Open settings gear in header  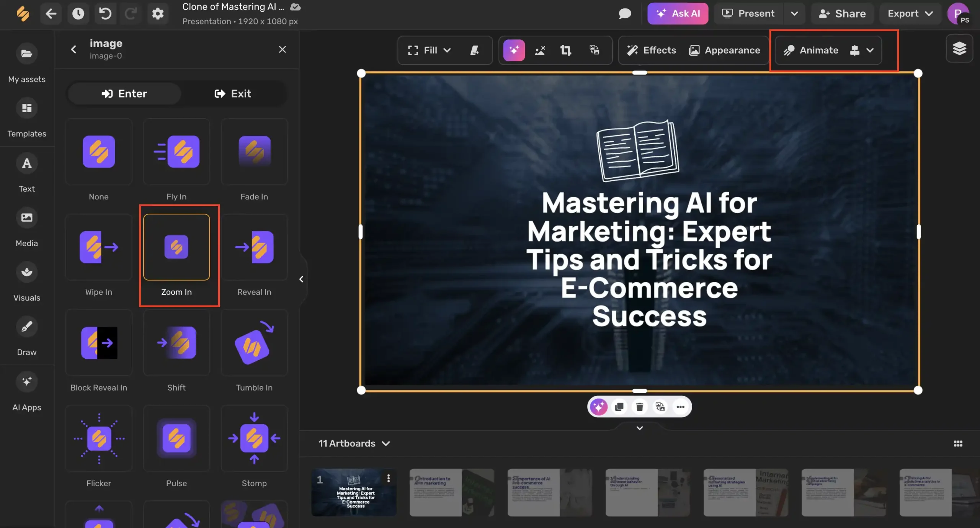[x=158, y=14]
